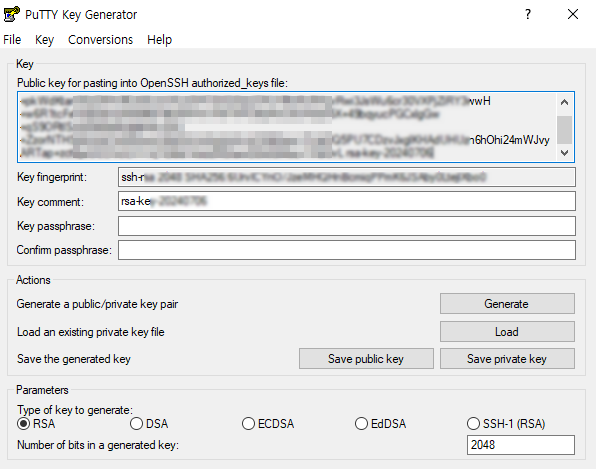Open the Key menu
Image resolution: width=596 pixels, height=469 pixels.
pos(44,40)
